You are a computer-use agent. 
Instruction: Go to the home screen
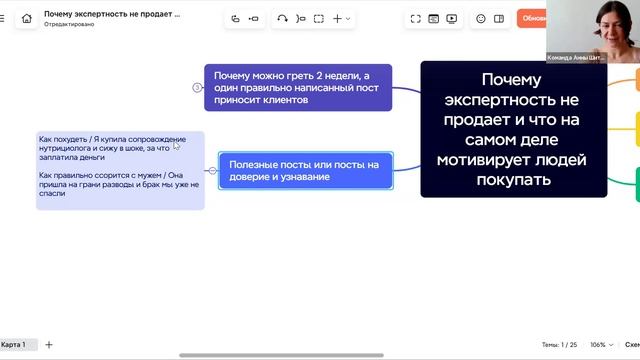27,18
